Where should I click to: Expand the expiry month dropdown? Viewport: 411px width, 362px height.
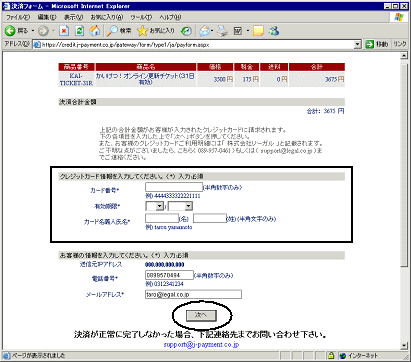(160, 206)
